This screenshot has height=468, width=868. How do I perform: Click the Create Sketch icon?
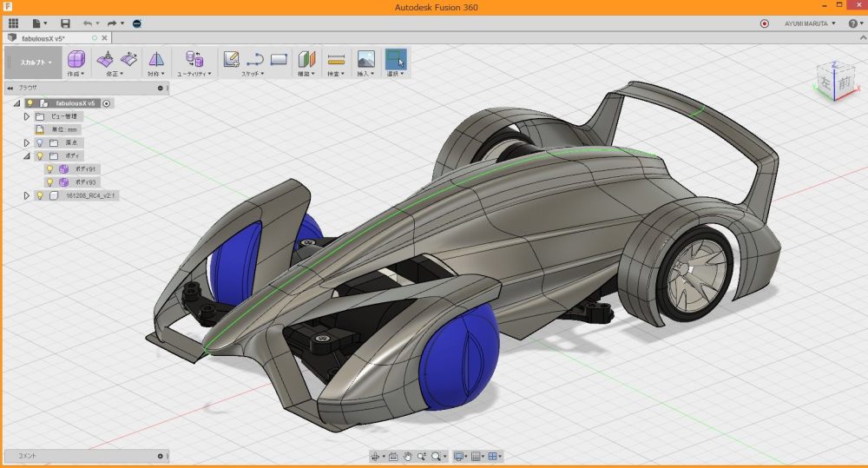point(231,59)
